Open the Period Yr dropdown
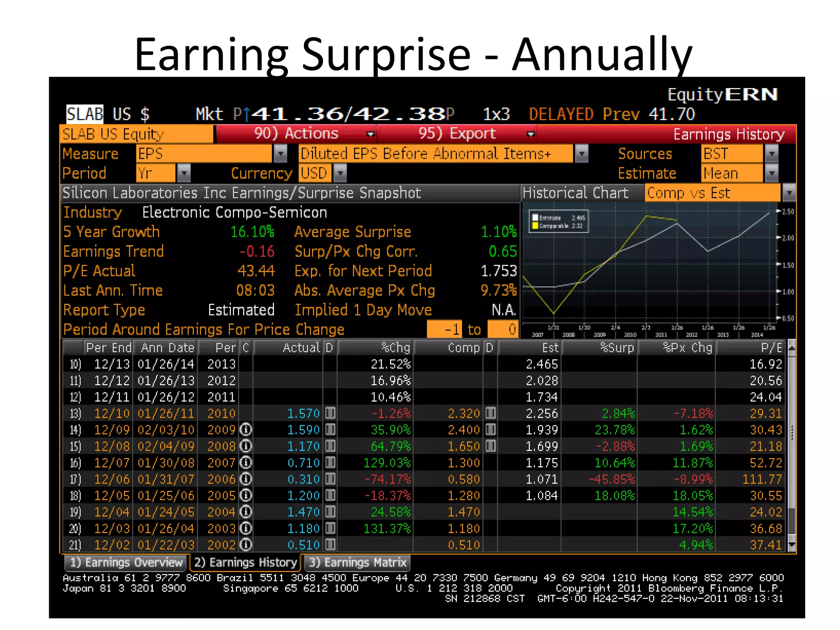Screen dimensions: 840x630 click(184, 173)
